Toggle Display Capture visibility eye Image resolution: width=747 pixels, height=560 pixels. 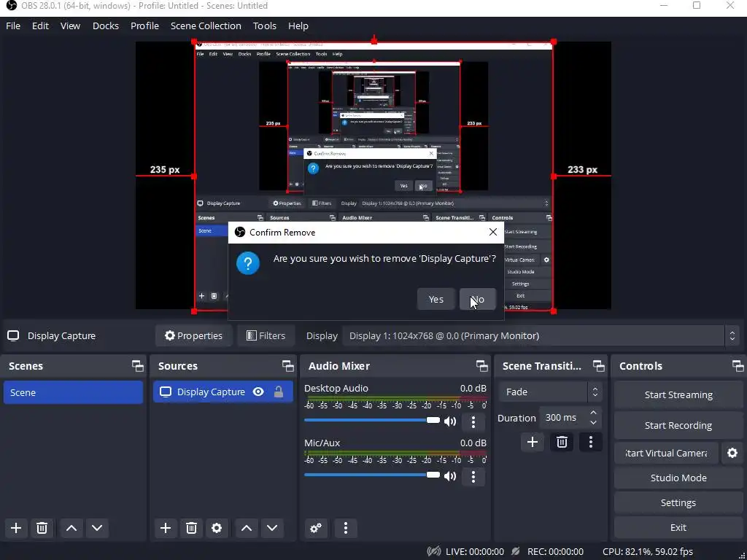coord(258,392)
